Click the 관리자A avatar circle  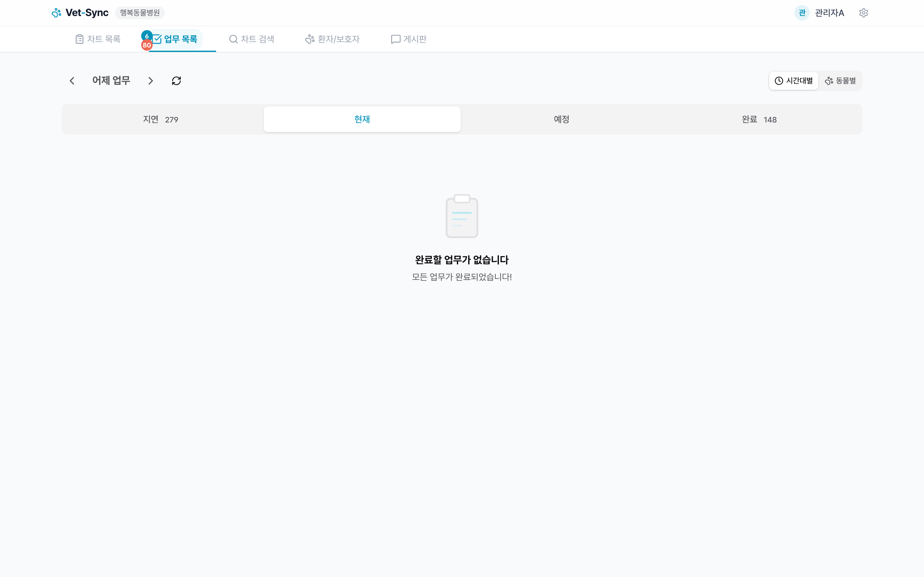[x=802, y=13]
